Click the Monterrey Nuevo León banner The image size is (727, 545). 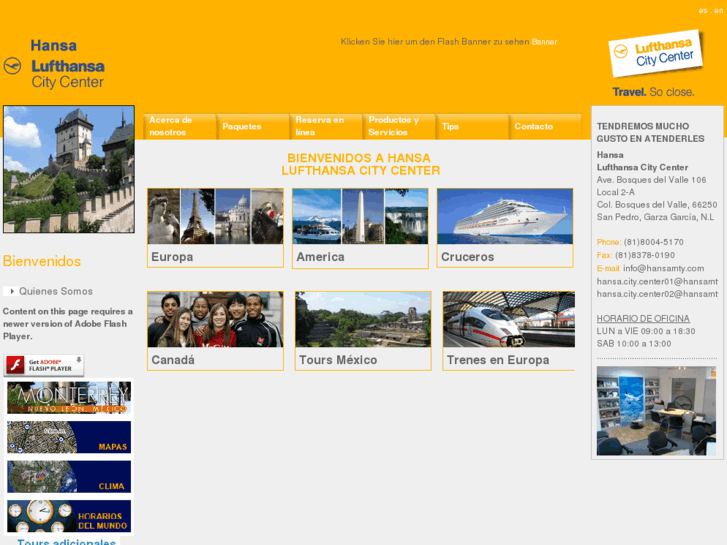[69, 398]
